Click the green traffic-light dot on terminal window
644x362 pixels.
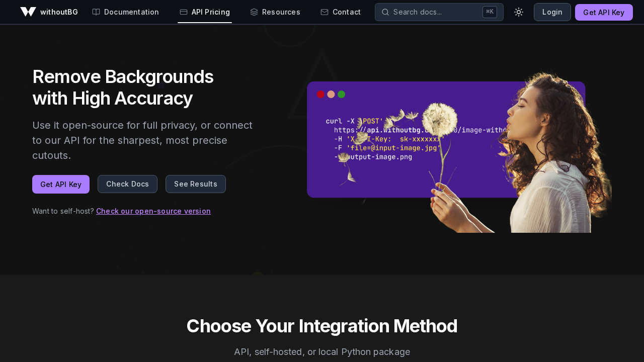(x=341, y=94)
